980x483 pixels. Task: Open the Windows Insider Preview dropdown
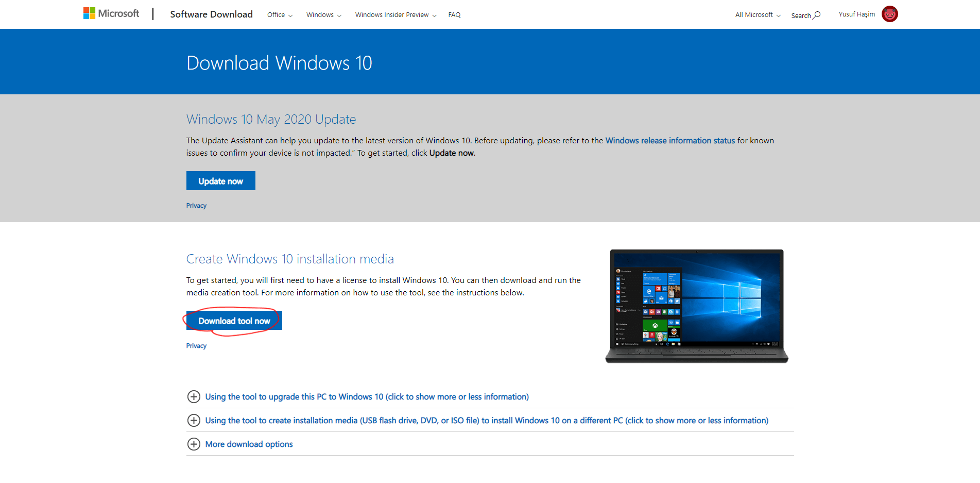(396, 15)
